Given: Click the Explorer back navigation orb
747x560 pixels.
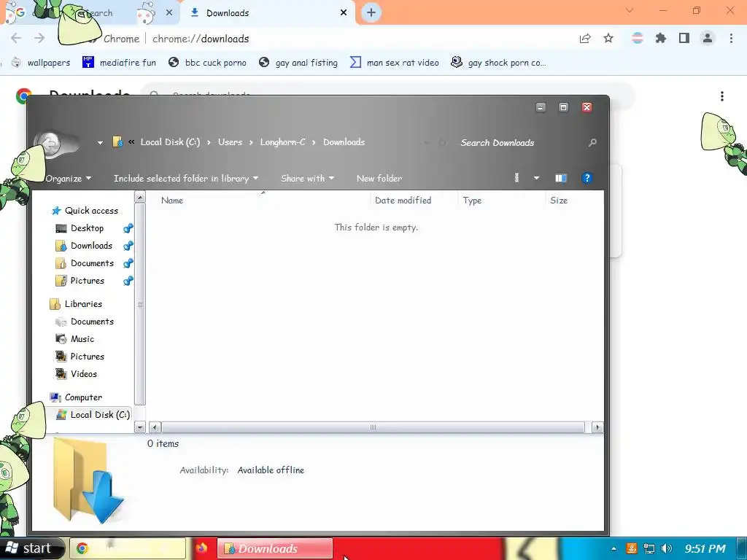Looking at the screenshot, I should 49,142.
